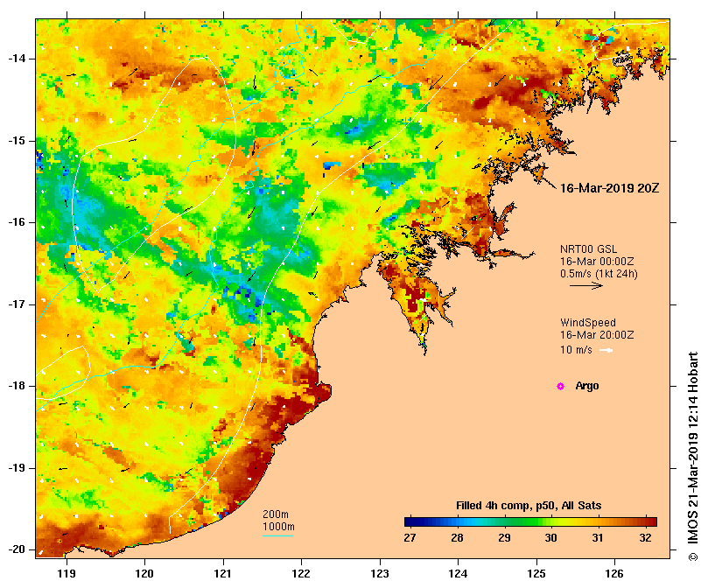Click latitude label -17
This screenshot has width=708, height=588.
(x=17, y=304)
